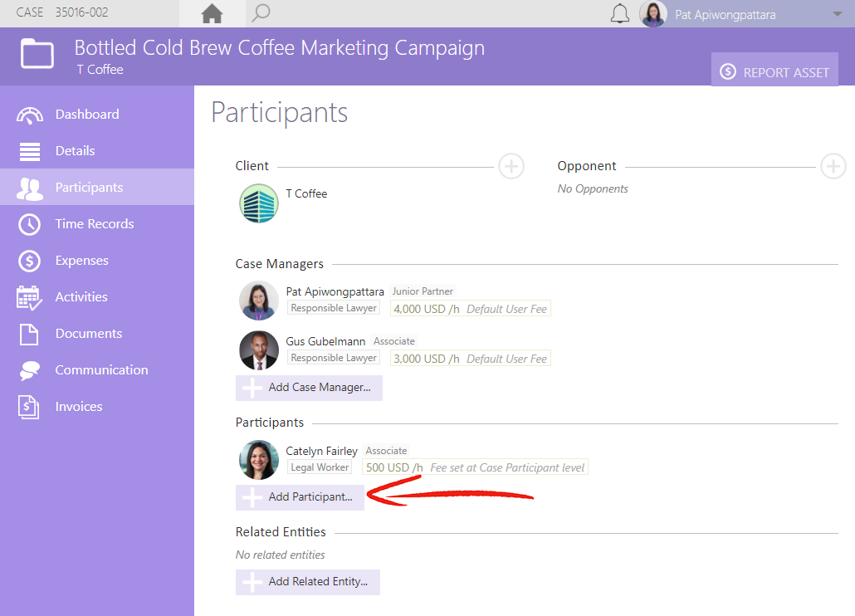Open Invoices in the sidebar
Screen dimensions: 855x616
point(97,406)
